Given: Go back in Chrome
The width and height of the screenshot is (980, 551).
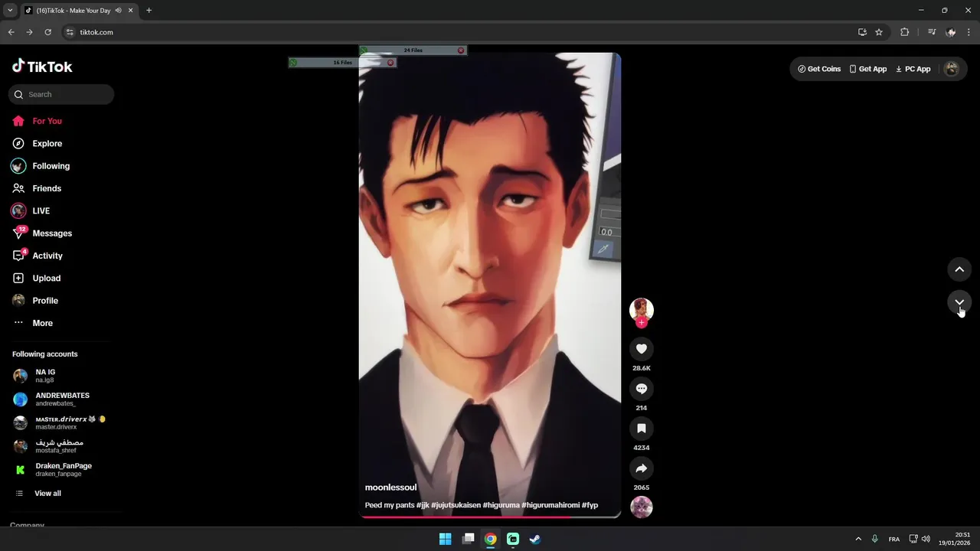Looking at the screenshot, I should pos(11,32).
